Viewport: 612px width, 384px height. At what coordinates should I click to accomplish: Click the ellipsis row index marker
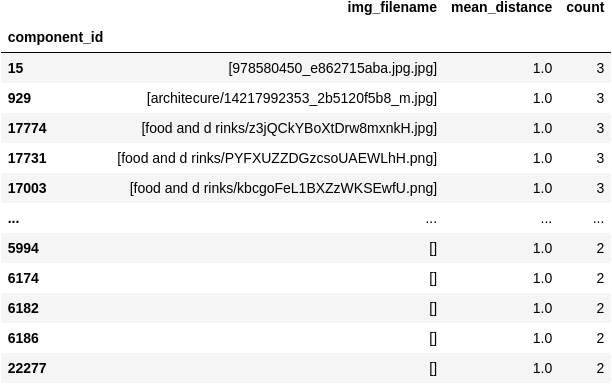[13, 220]
